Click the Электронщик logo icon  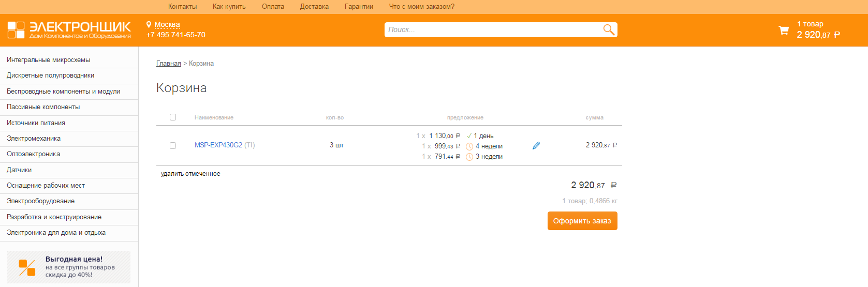pos(16,30)
